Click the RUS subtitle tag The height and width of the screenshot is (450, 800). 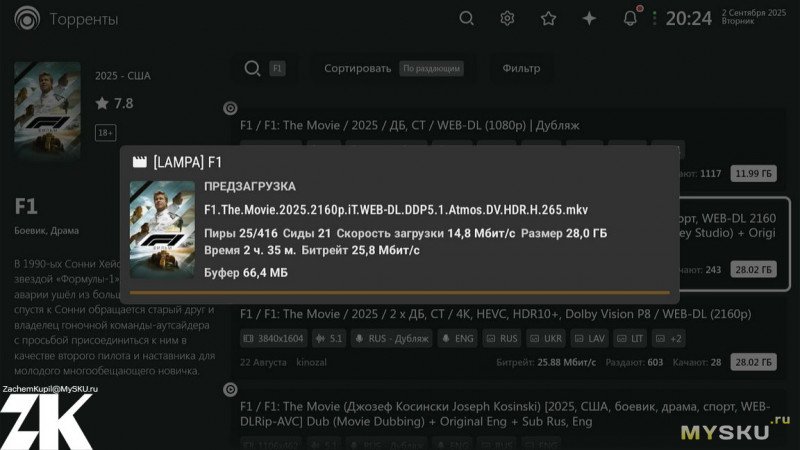point(502,338)
